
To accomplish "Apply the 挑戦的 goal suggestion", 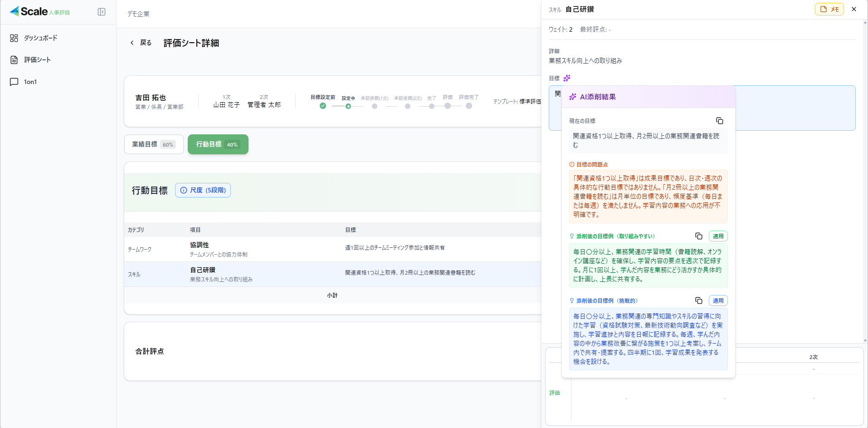I will [718, 300].
